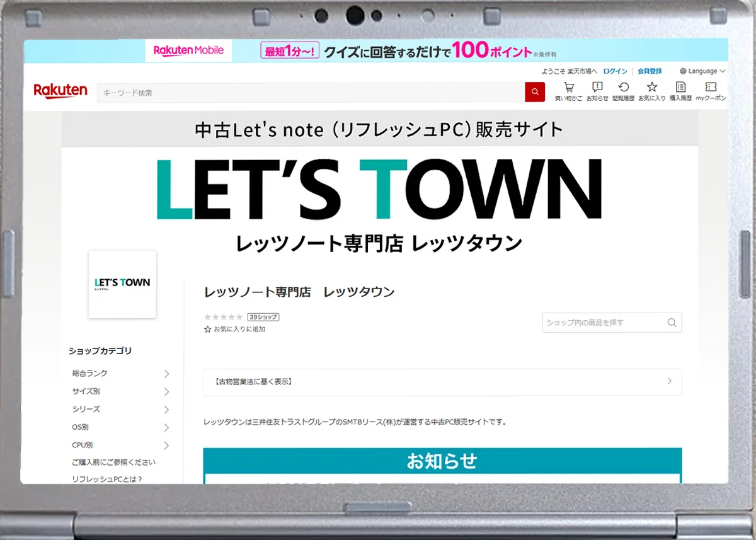Click the 会員登録 link
Screen dimensions: 756x540
(x=650, y=71)
